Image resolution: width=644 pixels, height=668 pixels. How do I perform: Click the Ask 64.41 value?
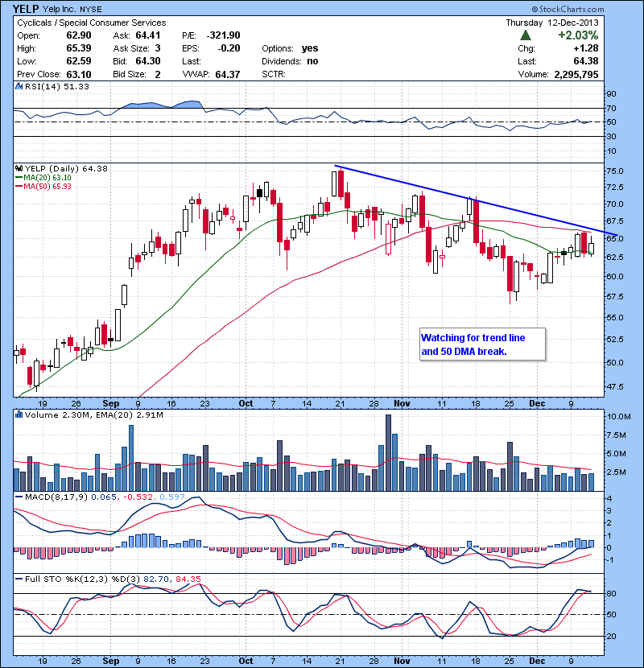148,35
